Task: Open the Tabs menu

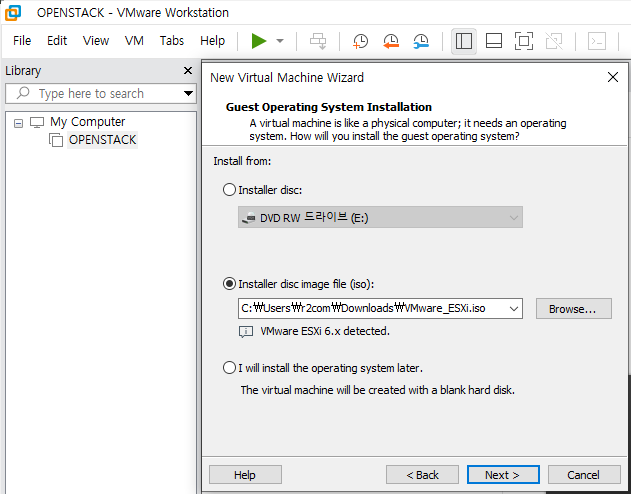Action: 172,41
